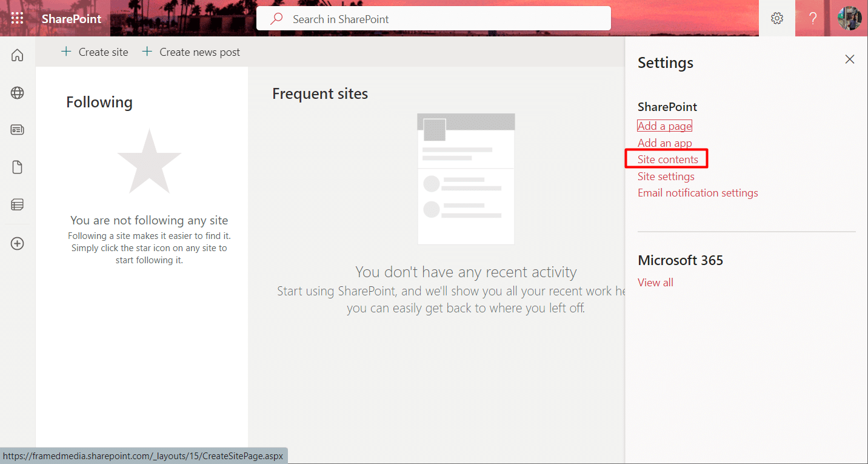Click in the Search in SharePoint box
The image size is (868, 464).
433,19
